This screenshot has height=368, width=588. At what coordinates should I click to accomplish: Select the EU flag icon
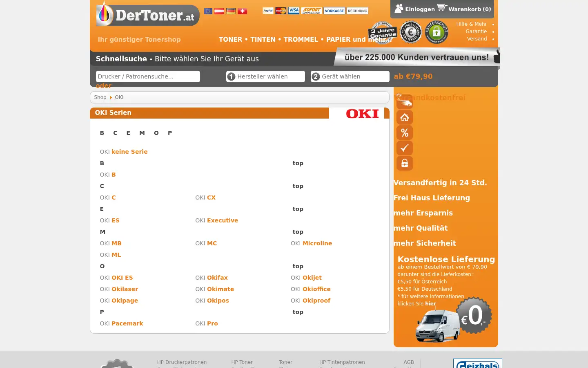point(208,11)
